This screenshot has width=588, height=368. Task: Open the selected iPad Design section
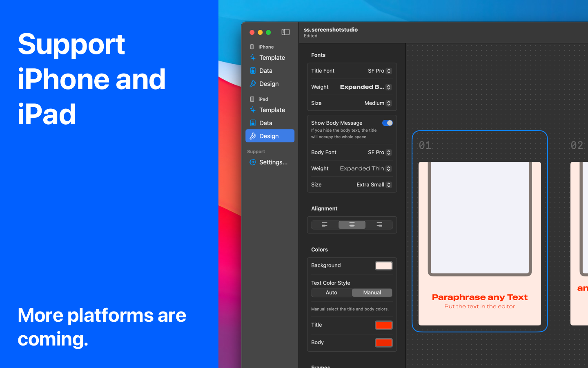[x=270, y=136]
